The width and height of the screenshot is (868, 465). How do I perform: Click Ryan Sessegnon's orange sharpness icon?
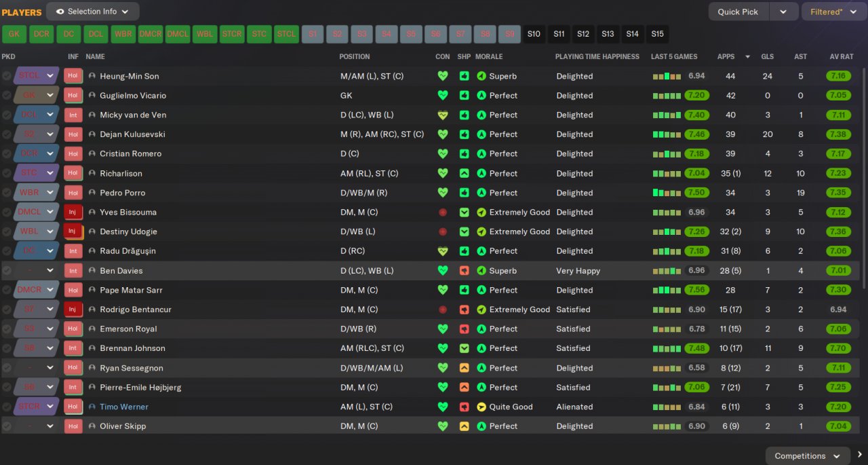tap(464, 368)
